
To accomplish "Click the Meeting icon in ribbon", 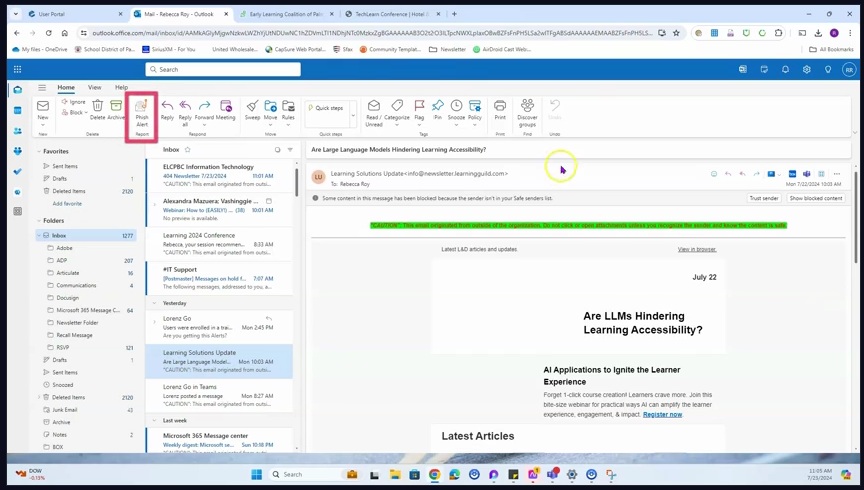I will pyautogui.click(x=225, y=105).
